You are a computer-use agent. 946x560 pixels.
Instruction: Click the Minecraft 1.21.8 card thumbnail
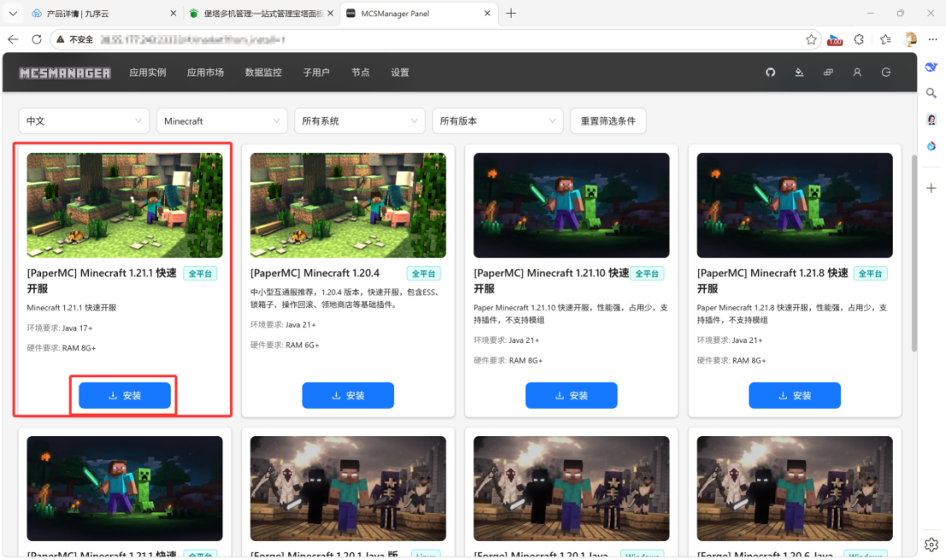[795, 205]
